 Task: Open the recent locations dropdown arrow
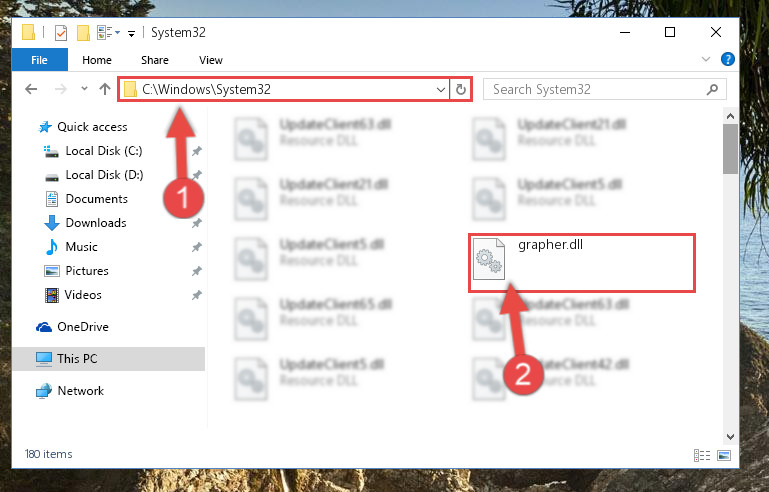pos(84,89)
